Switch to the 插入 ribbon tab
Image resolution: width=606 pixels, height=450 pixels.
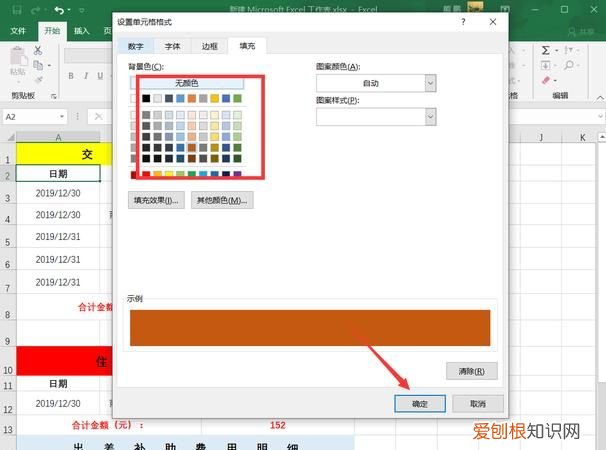click(x=82, y=31)
